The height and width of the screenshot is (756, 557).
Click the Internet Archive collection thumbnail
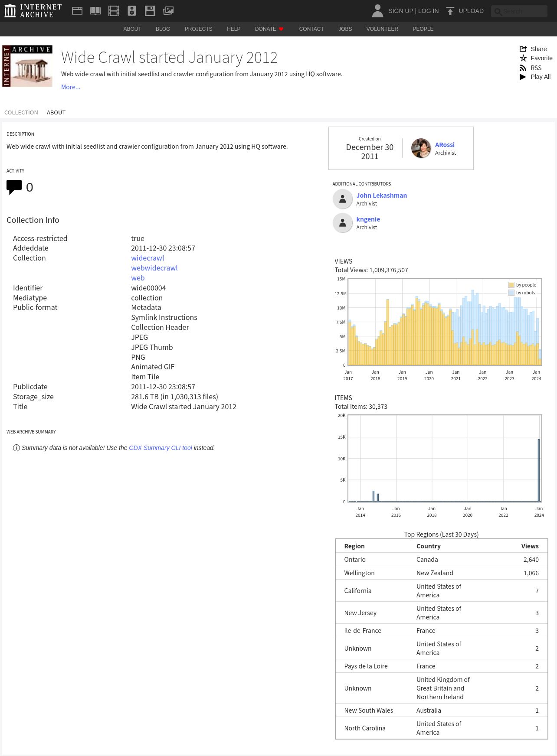pyautogui.click(x=27, y=66)
